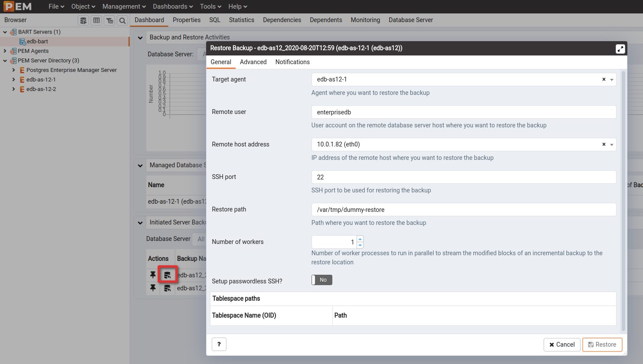Click the dialog vertical scrollbar
643x364 pixels.
point(623,201)
